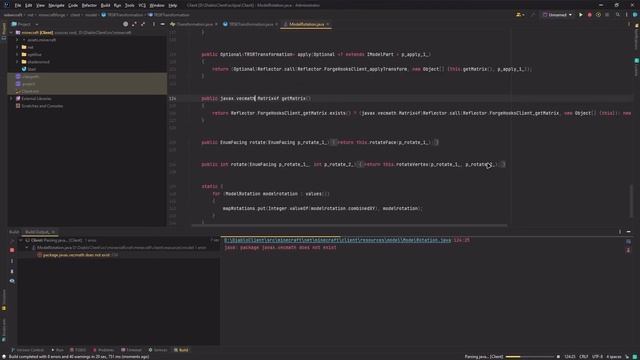Close the ModelRotation.java editor tab
This screenshot has width=640, height=360.
[x=328, y=24]
